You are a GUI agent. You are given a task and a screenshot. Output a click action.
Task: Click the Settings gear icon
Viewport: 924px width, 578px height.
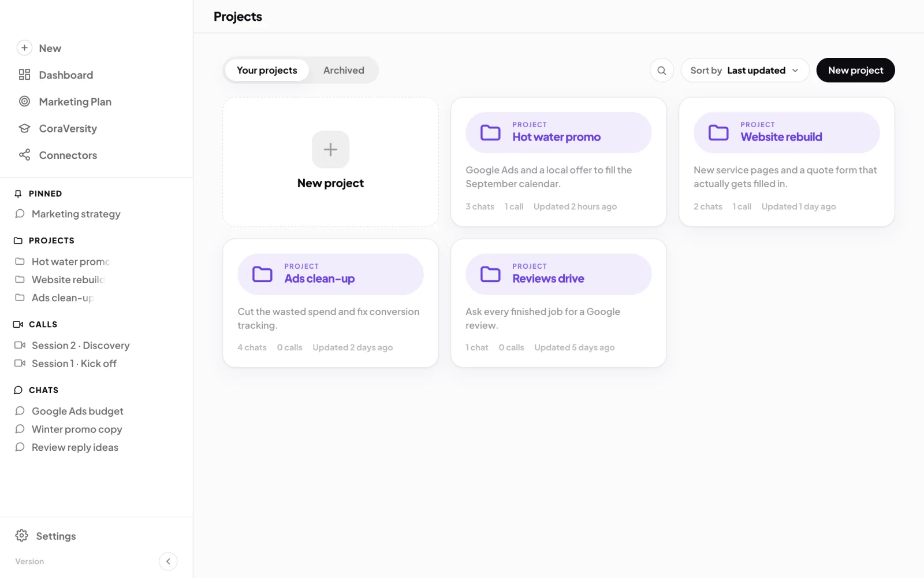click(22, 536)
